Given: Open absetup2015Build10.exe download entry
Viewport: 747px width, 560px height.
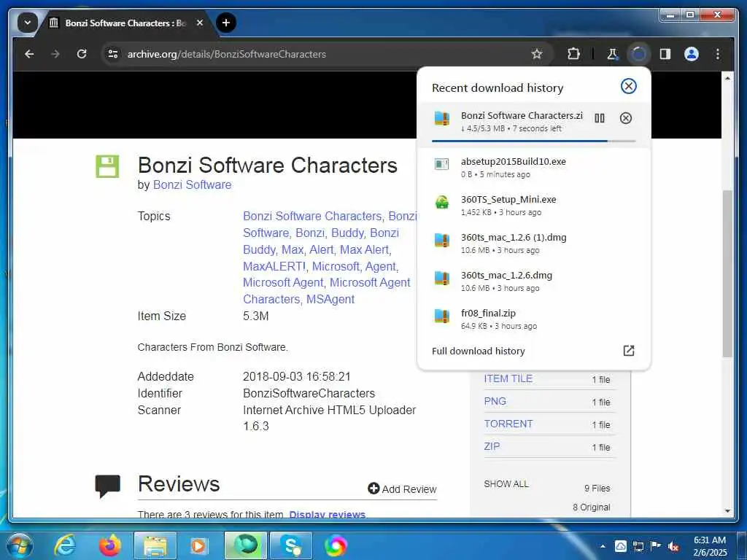Looking at the screenshot, I should click(x=533, y=167).
